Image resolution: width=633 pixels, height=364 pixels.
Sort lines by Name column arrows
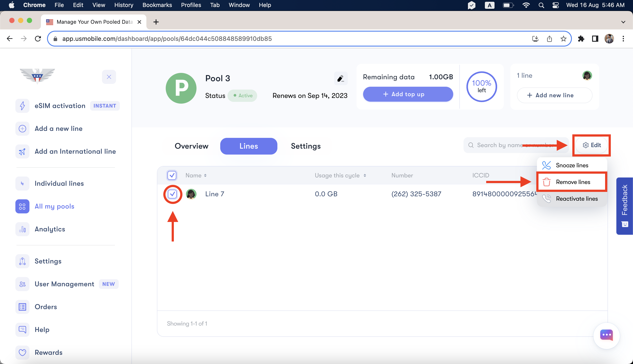(205, 175)
